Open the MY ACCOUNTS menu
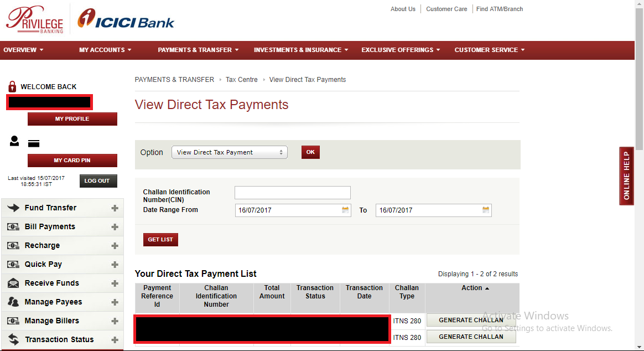 point(105,50)
